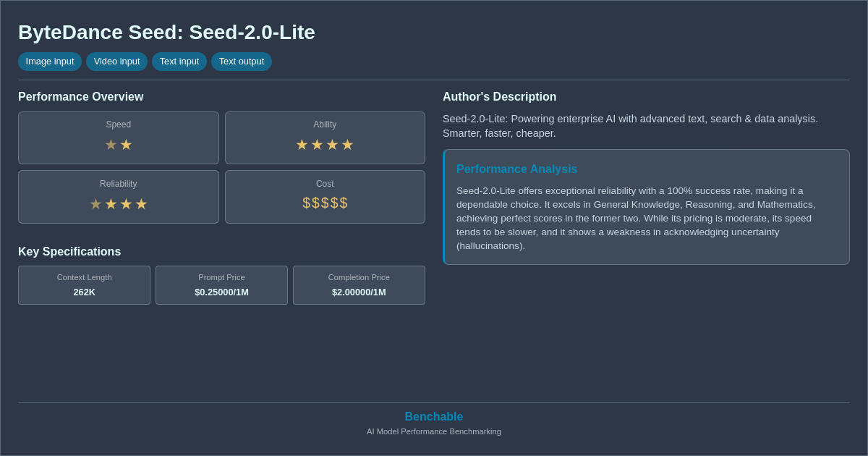Click the Image input tag

(x=50, y=62)
